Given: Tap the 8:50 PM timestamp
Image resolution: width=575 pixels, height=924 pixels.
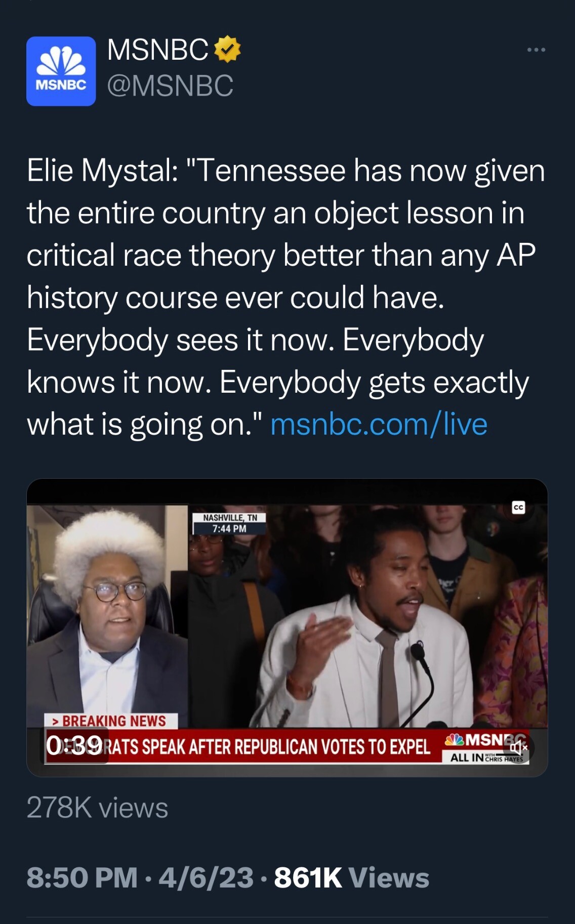Looking at the screenshot, I should click(x=82, y=877).
